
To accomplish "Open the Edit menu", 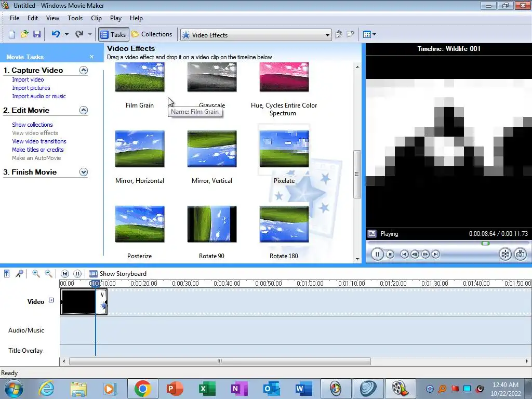I will [x=33, y=18].
